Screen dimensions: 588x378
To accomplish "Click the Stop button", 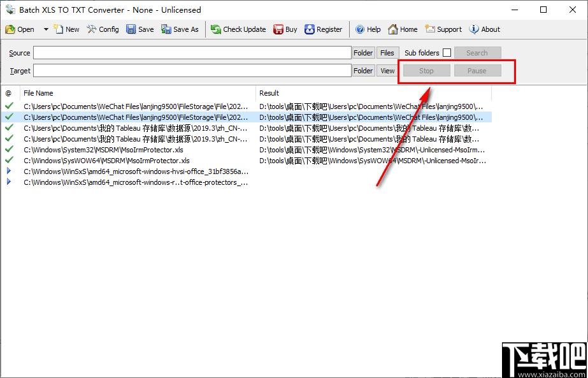I will click(x=426, y=71).
